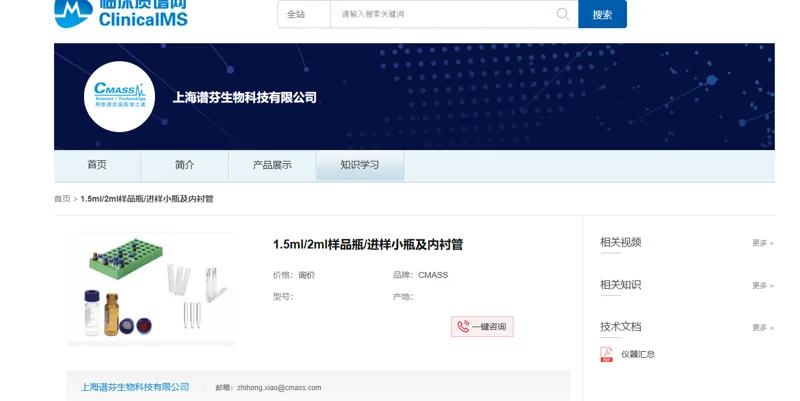Open the 全站 search scope dropdown
The image size is (800, 401).
pyautogui.click(x=304, y=14)
